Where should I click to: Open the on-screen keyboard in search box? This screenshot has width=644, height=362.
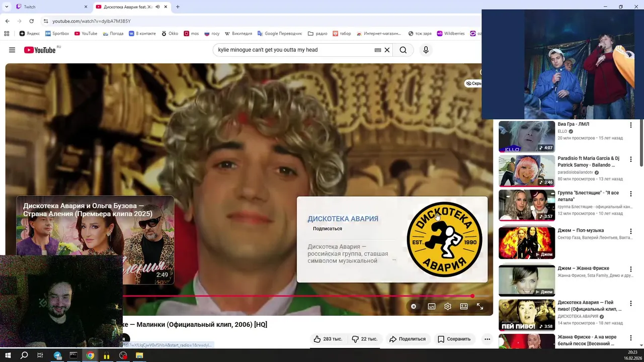pos(378,50)
